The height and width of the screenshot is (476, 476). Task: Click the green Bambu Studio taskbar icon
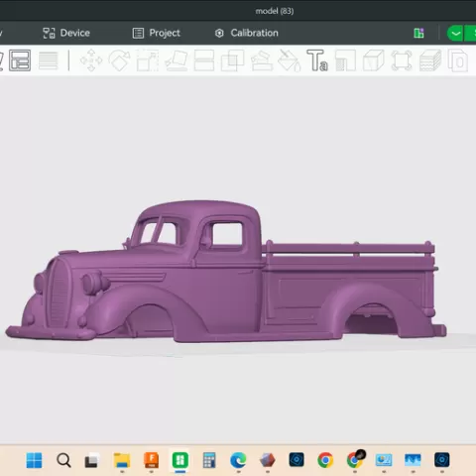[180, 460]
